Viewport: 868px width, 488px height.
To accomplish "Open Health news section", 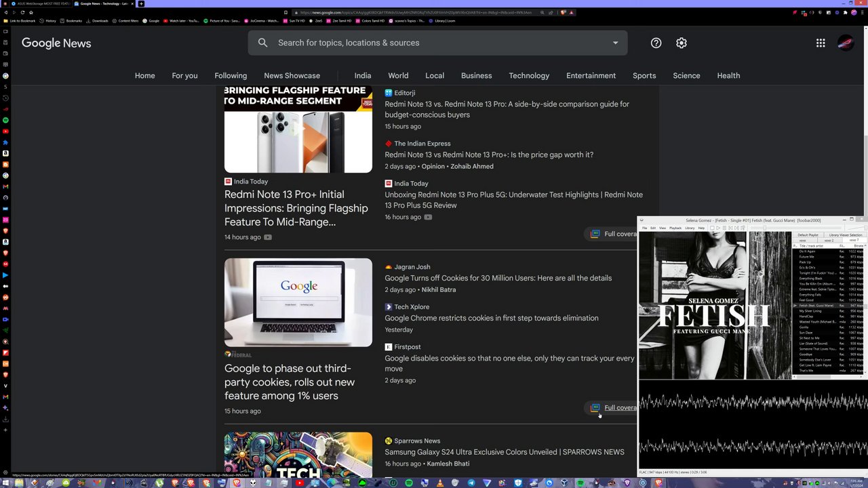I will pos(728,75).
